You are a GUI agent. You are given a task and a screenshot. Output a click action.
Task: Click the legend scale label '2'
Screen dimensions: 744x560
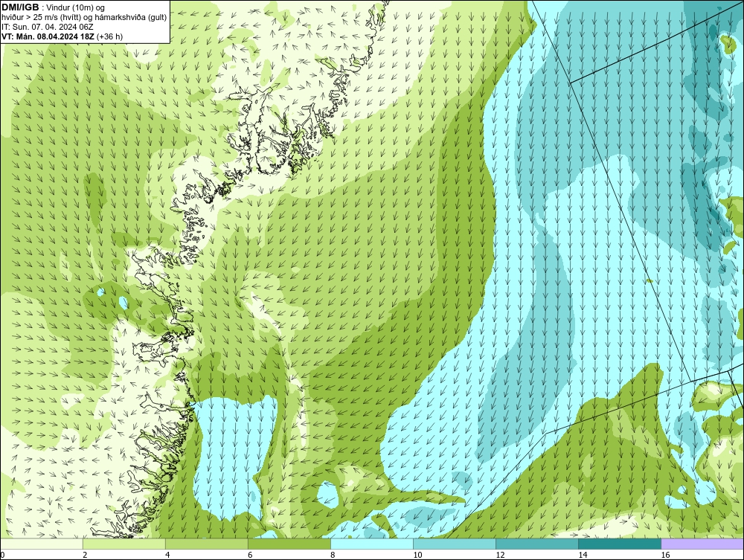(x=85, y=555)
